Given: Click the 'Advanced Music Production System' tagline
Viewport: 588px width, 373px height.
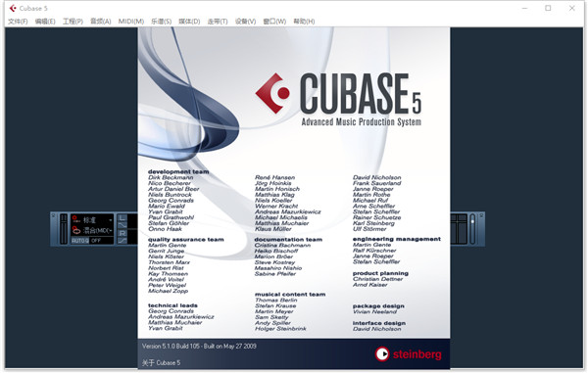Looking at the screenshot, I should (x=361, y=121).
